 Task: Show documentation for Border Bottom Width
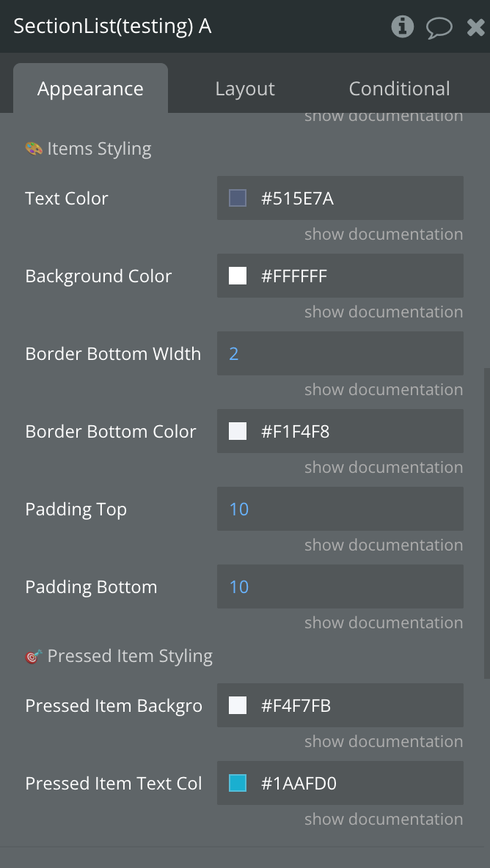(384, 390)
